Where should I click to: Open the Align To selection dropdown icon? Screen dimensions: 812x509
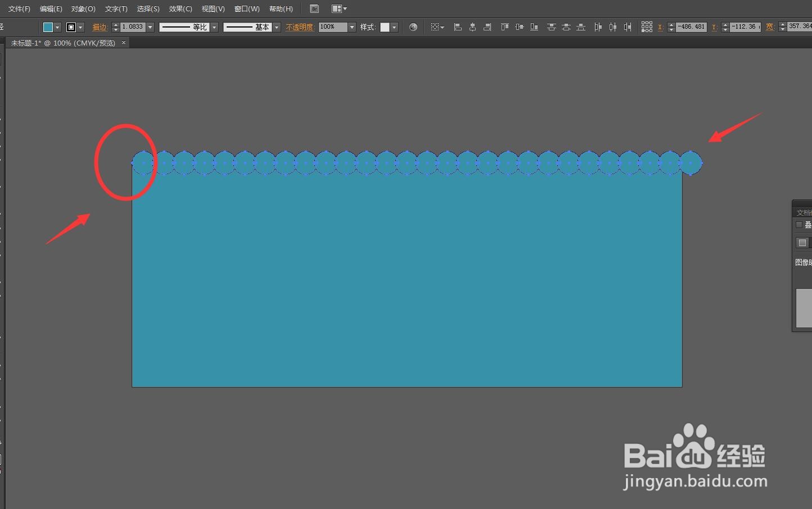[437, 27]
